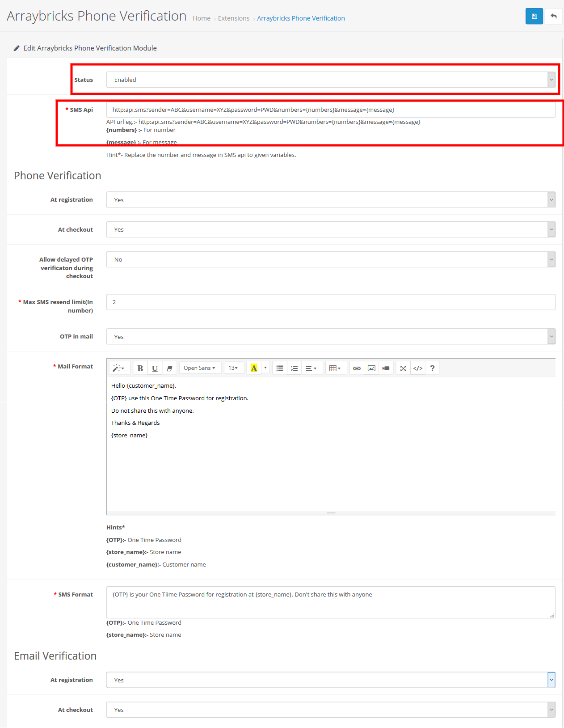Viewport: 564px width, 728px height.
Task: Click the 'Thanks & Regards' line
Action: pyautogui.click(x=135, y=423)
